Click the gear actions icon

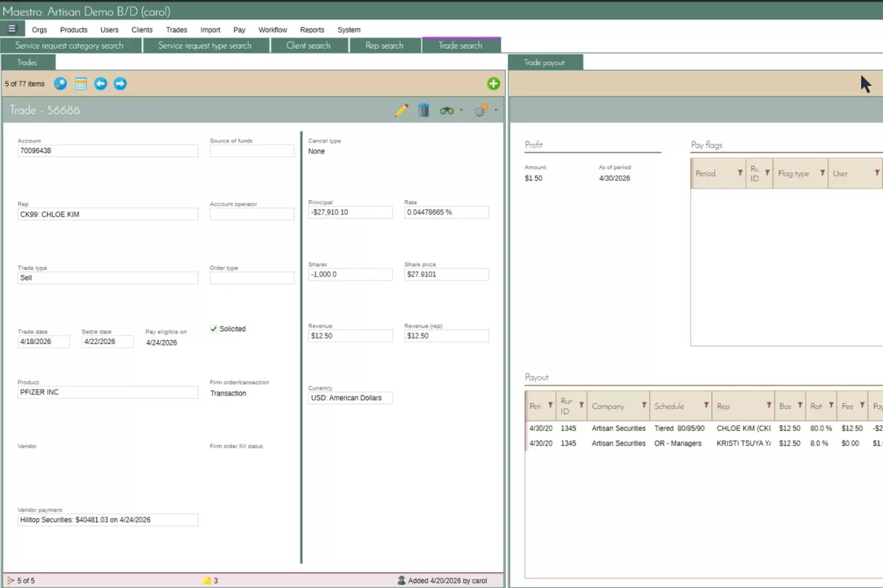point(481,110)
